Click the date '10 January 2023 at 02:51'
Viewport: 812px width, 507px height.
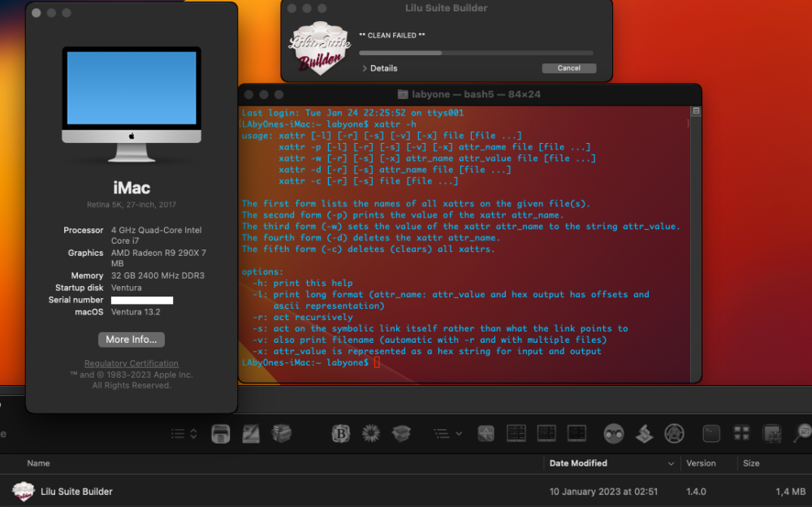(x=603, y=492)
